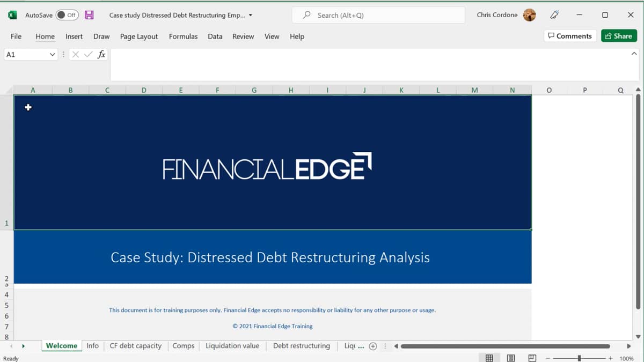The image size is (644, 362).
Task: Switch to CF debt capacity sheet
Action: (x=136, y=346)
